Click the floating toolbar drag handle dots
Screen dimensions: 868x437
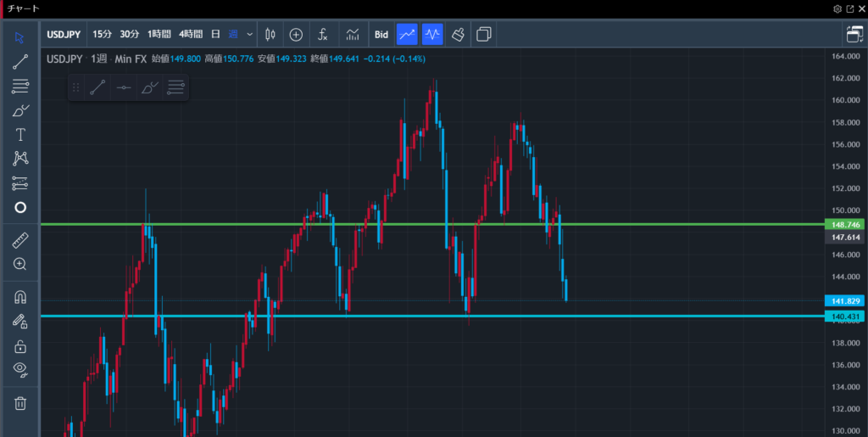pos(76,87)
